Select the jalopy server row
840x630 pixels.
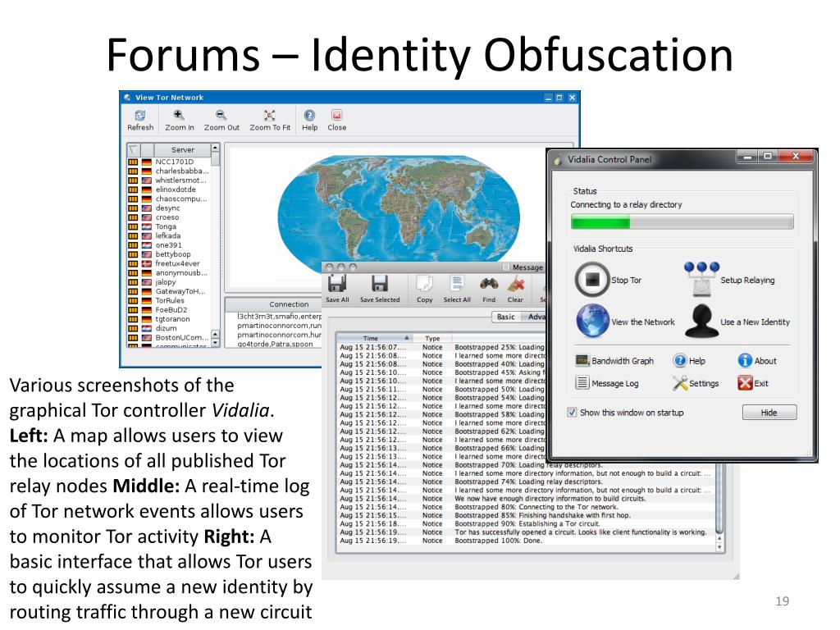click(168, 282)
